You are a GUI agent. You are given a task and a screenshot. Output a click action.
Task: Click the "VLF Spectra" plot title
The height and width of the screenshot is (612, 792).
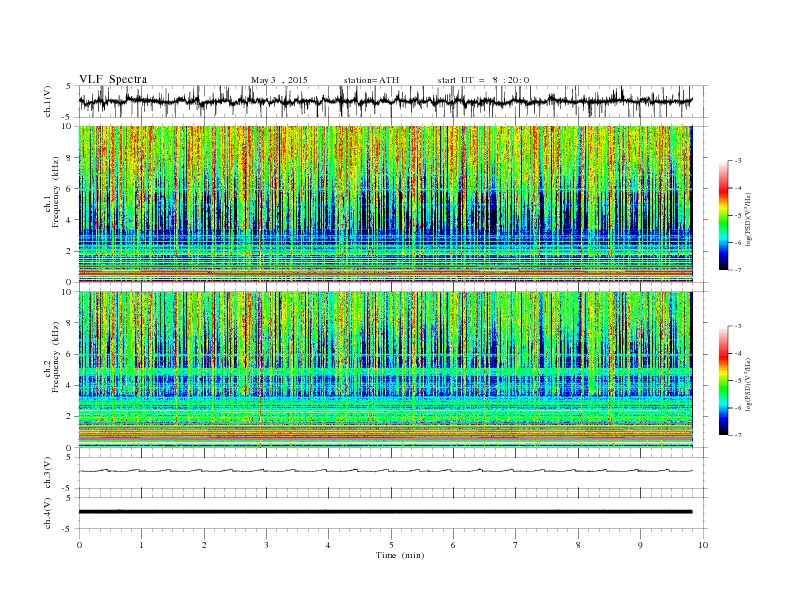[113, 79]
